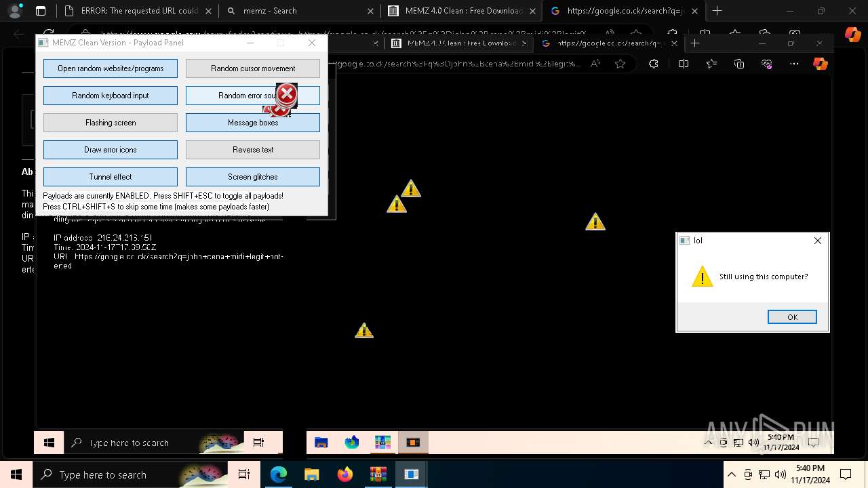Open Task View from the taskbar

click(x=244, y=474)
